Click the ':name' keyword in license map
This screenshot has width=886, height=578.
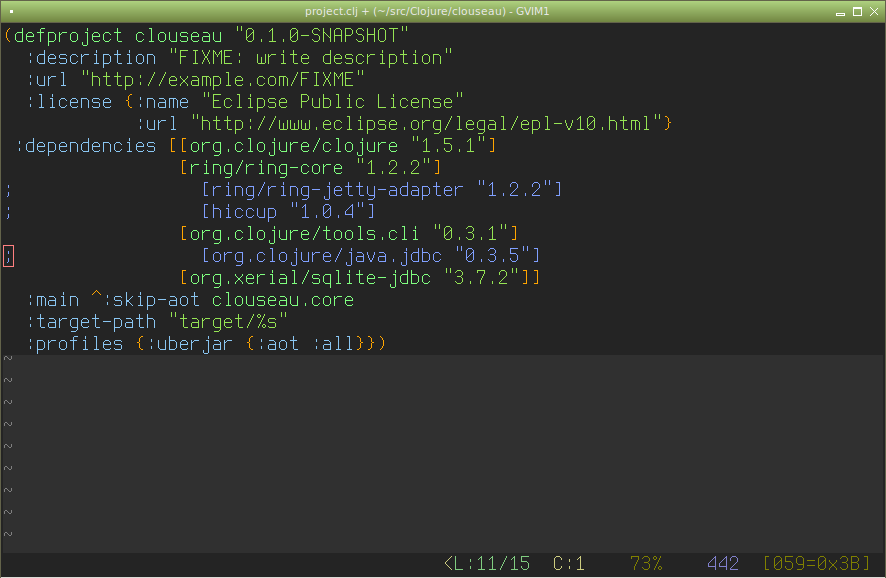click(x=162, y=102)
